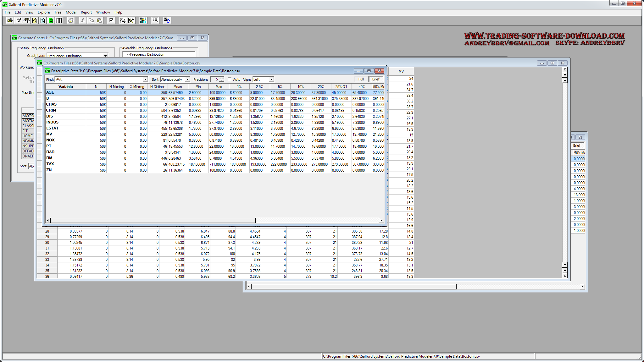Expand the Find variable dropdown

coord(145,80)
